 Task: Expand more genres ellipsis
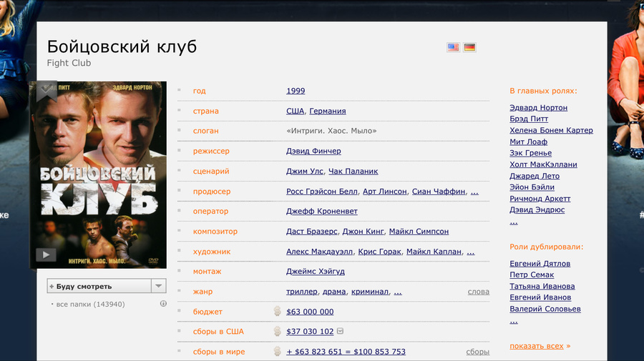click(398, 292)
